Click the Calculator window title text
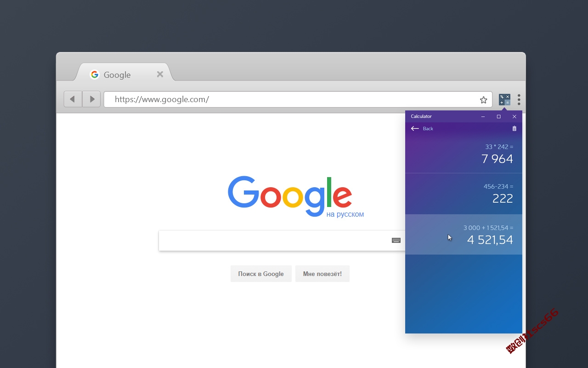588x368 pixels. pos(421,116)
